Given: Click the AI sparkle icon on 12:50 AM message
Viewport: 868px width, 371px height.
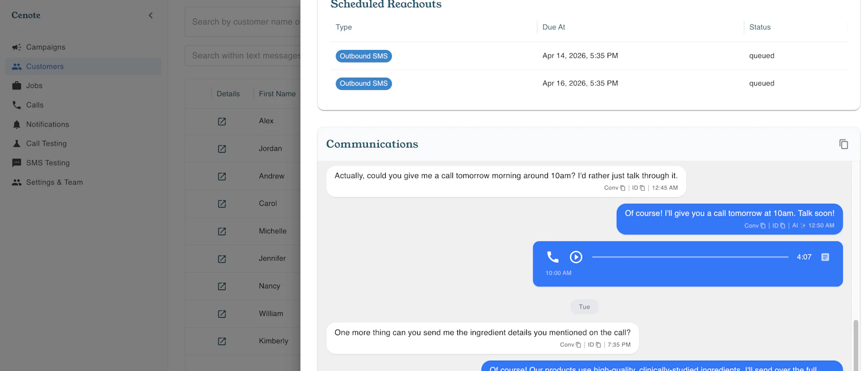Looking at the screenshot, I should pyautogui.click(x=803, y=225).
